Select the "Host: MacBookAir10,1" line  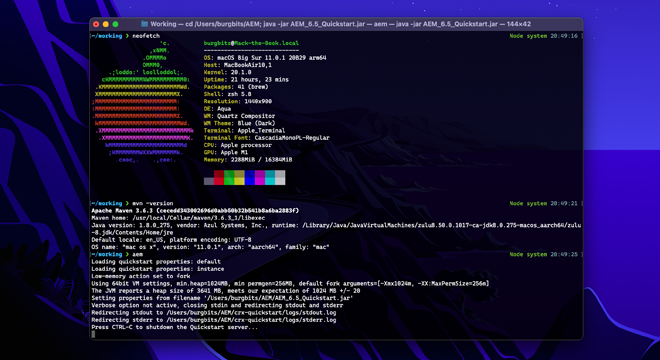(x=238, y=65)
